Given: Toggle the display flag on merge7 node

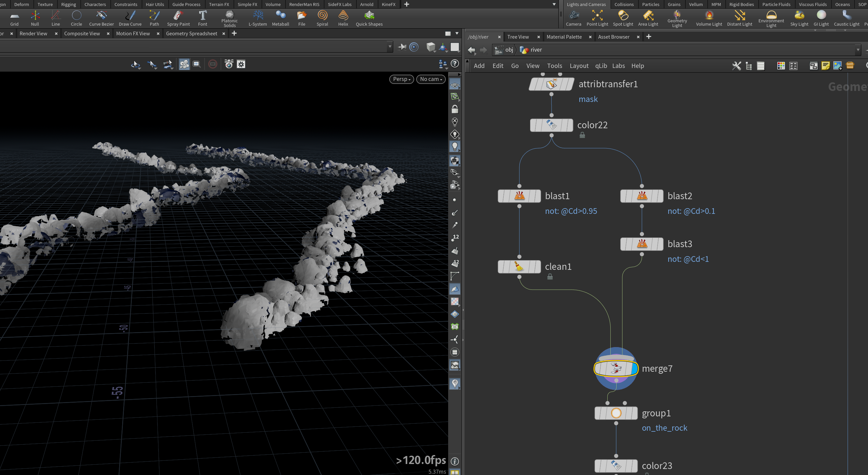Looking at the screenshot, I should pos(634,368).
